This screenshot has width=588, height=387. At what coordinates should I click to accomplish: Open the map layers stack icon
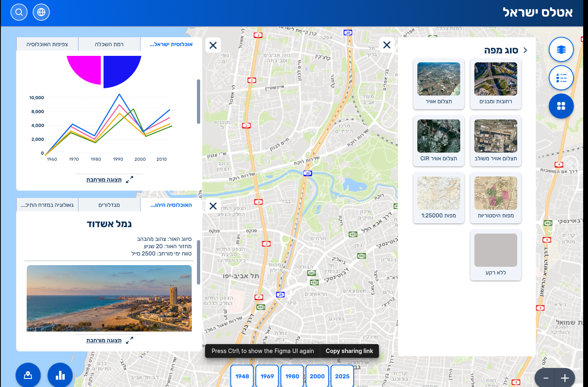(x=561, y=49)
